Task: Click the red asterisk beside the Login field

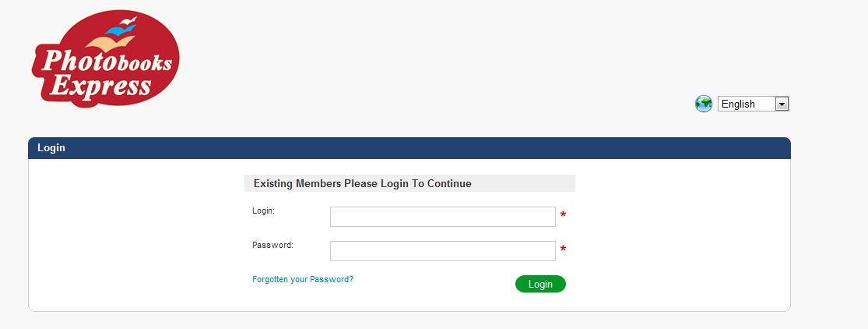Action: [563, 215]
